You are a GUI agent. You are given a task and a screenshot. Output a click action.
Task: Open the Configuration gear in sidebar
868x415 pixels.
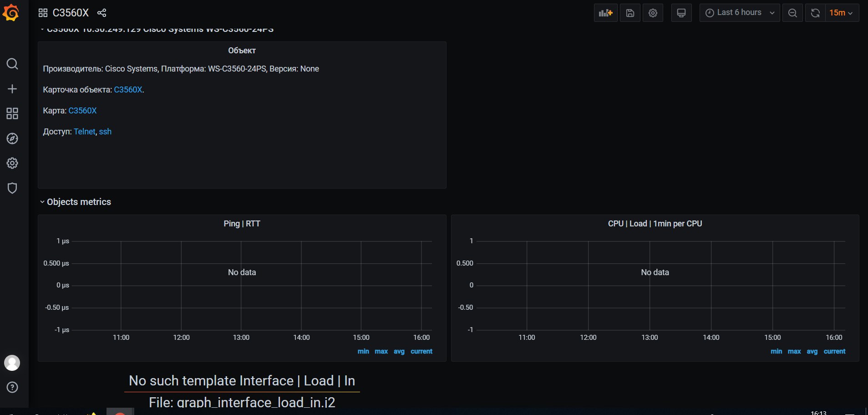[x=12, y=163]
